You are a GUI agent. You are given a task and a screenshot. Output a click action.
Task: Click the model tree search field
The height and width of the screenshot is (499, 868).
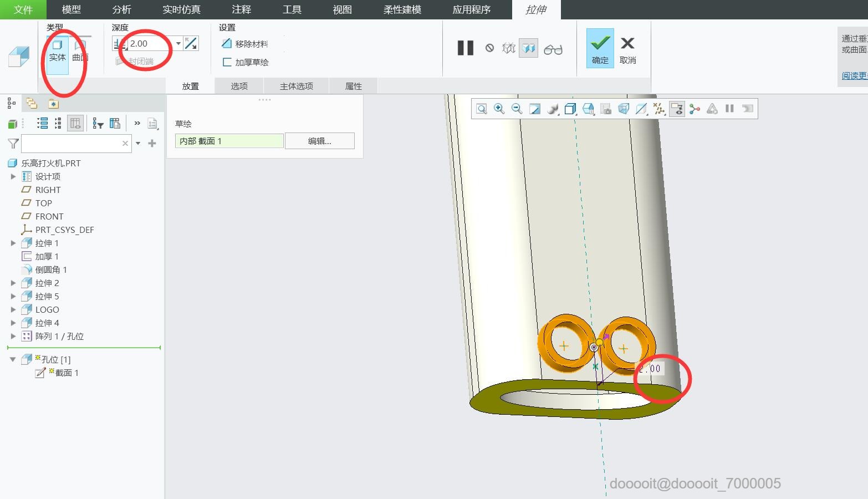point(71,144)
